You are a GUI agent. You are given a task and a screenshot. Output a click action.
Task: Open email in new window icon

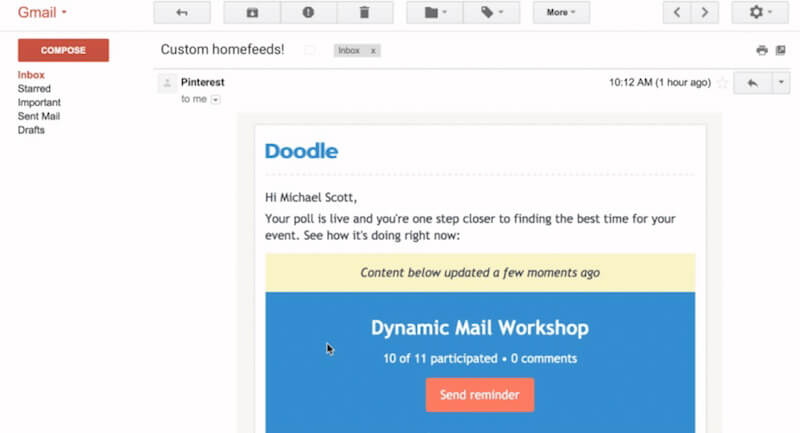pyautogui.click(x=781, y=50)
